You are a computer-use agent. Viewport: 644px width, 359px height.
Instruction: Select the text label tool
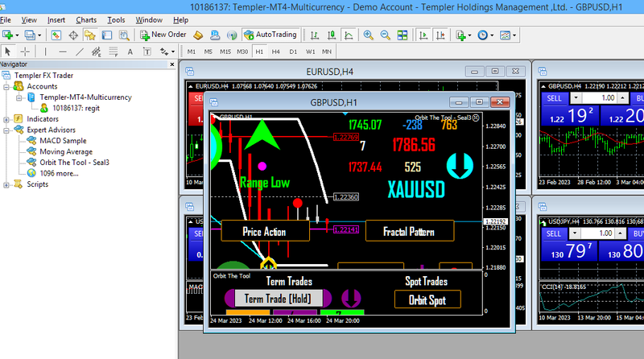(x=147, y=52)
